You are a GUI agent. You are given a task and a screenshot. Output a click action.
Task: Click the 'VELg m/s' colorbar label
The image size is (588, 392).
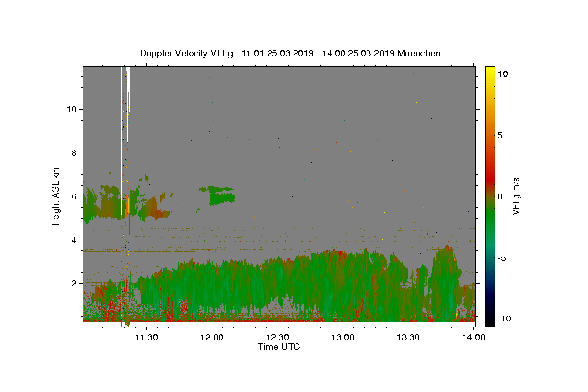[x=516, y=196]
